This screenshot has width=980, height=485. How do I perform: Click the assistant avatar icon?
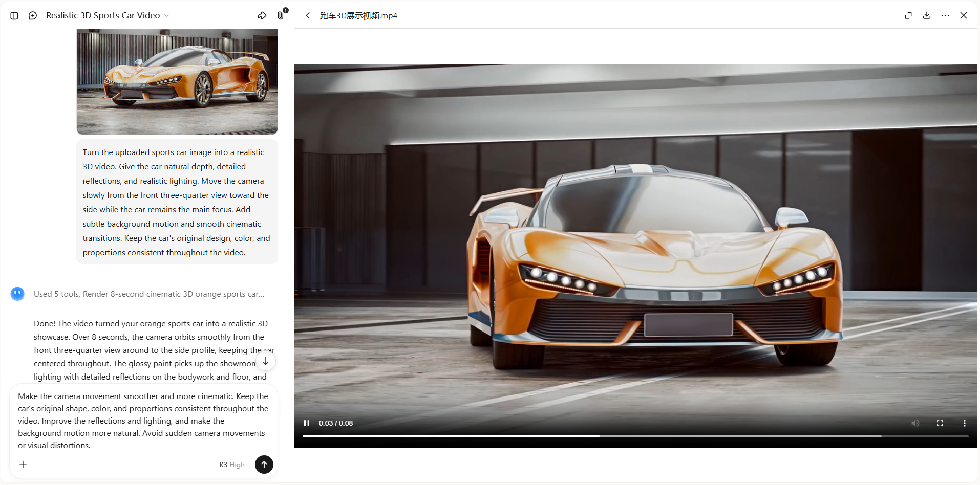coord(17,294)
